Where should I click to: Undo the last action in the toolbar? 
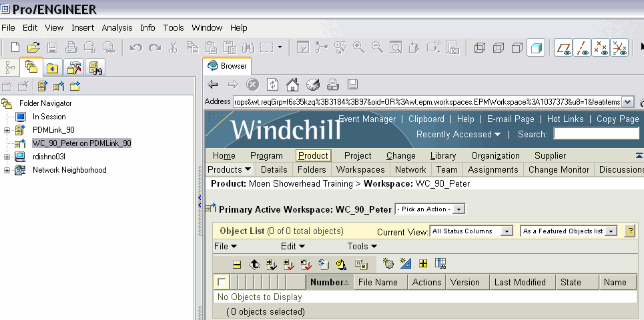136,47
